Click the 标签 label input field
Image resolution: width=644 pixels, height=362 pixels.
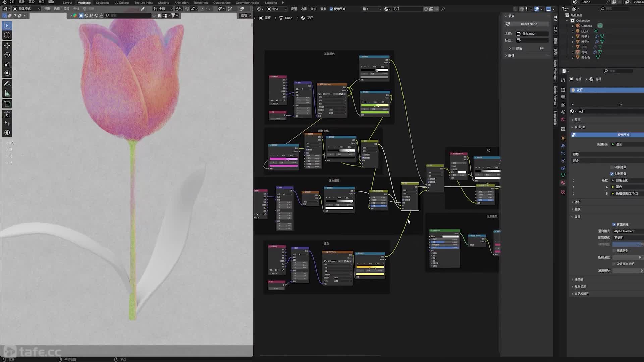(532, 40)
